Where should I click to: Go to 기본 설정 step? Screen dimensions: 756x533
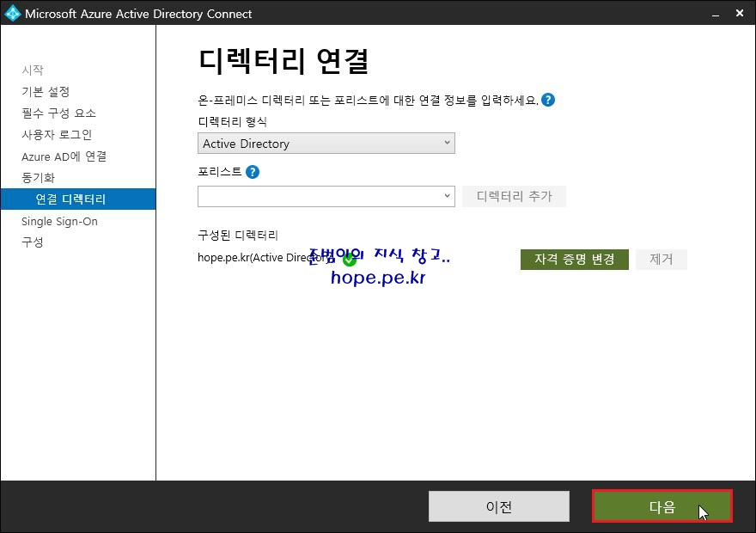pos(46,92)
